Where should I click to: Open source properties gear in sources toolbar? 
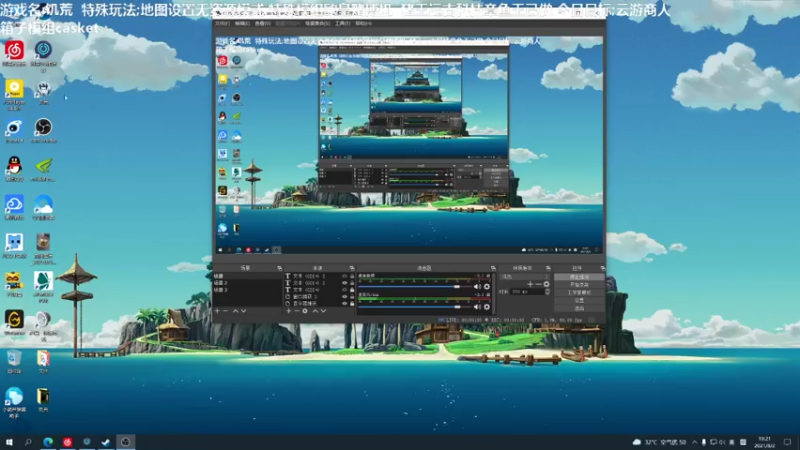click(x=305, y=311)
